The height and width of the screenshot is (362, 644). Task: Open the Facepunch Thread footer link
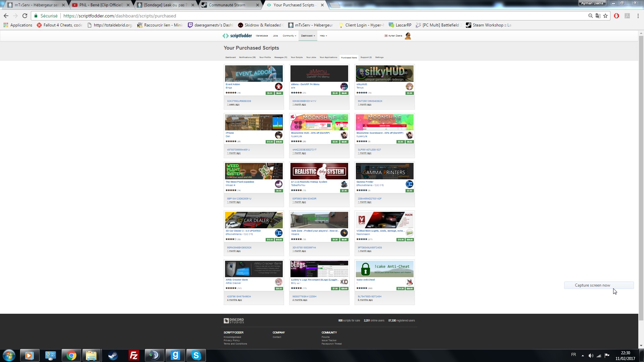coord(332,344)
